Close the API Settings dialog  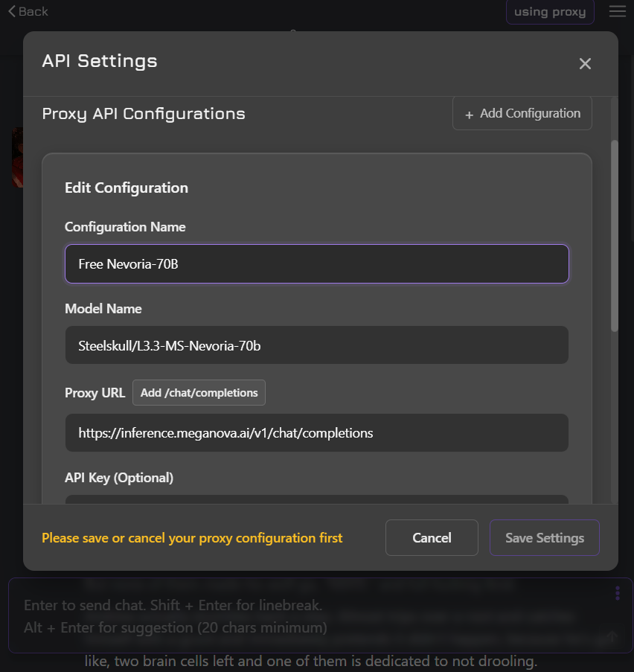[585, 64]
